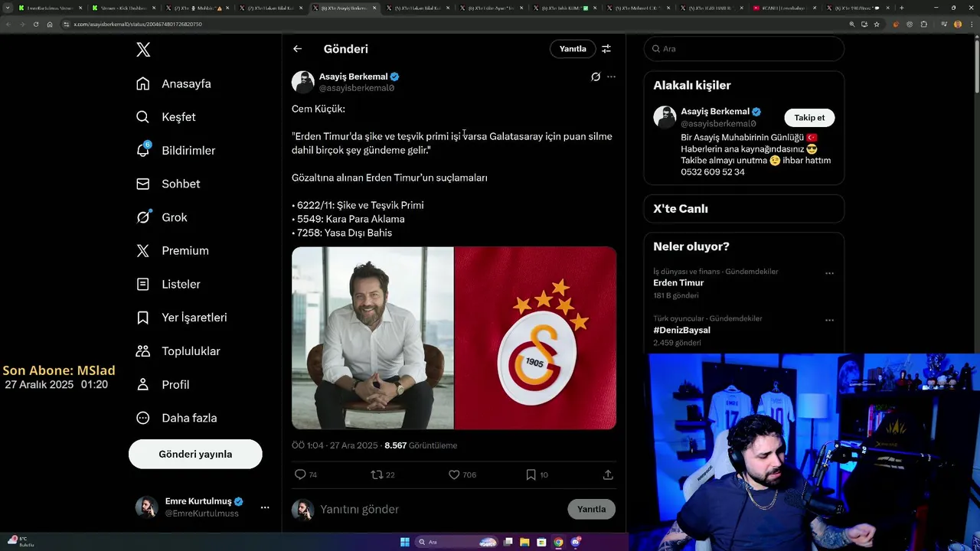This screenshot has height=551, width=980.
Task: Click Takip et follow button
Action: tap(809, 118)
